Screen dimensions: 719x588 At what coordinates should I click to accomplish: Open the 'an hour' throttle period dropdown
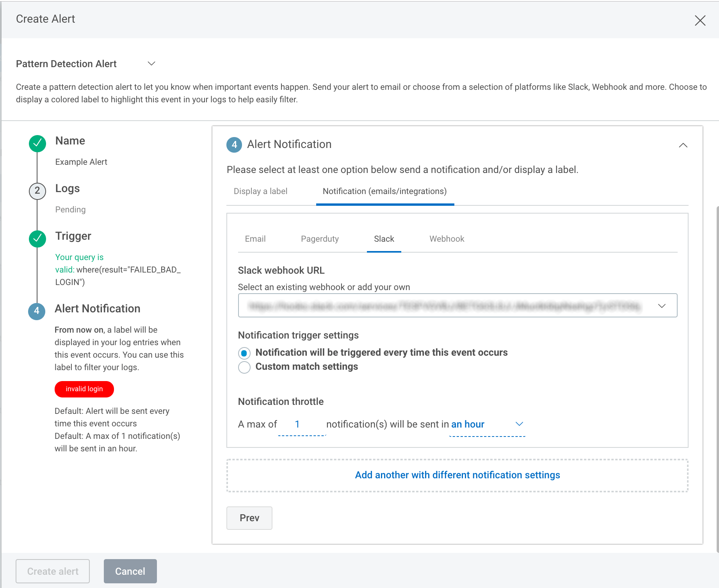(487, 424)
